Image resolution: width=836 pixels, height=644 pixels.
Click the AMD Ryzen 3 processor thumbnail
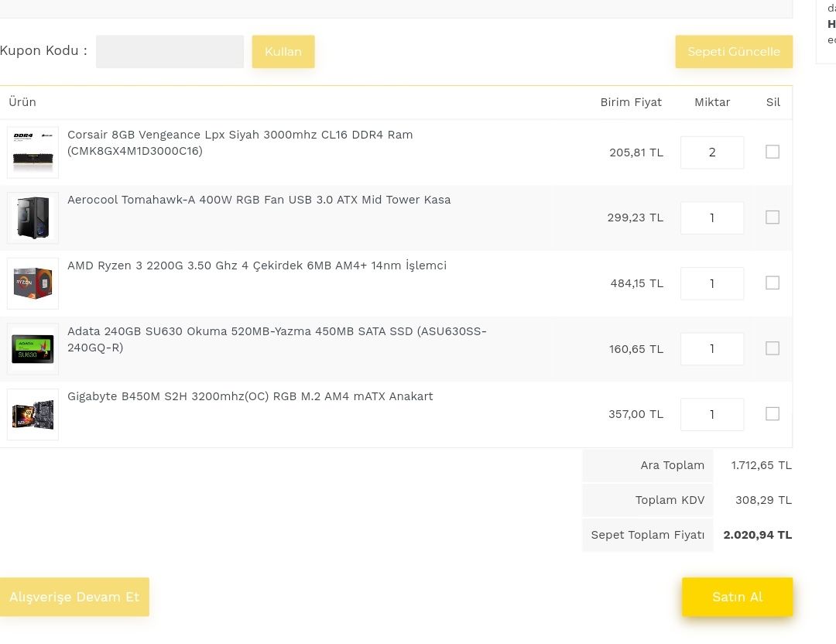(33, 283)
